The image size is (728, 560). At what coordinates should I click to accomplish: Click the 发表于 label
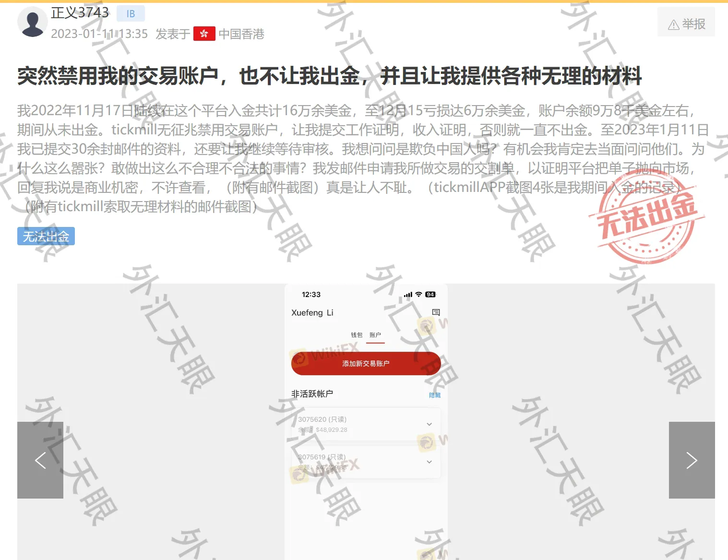[x=173, y=34]
